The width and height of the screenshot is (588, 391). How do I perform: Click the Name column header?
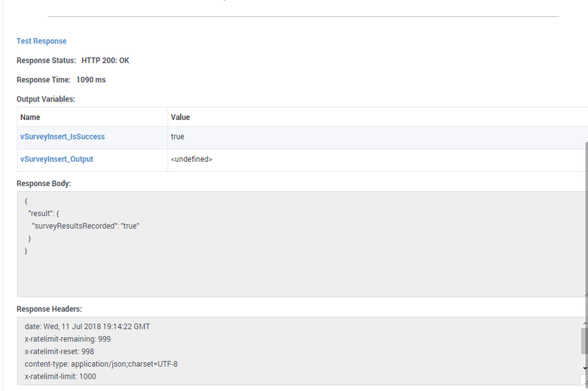point(93,117)
